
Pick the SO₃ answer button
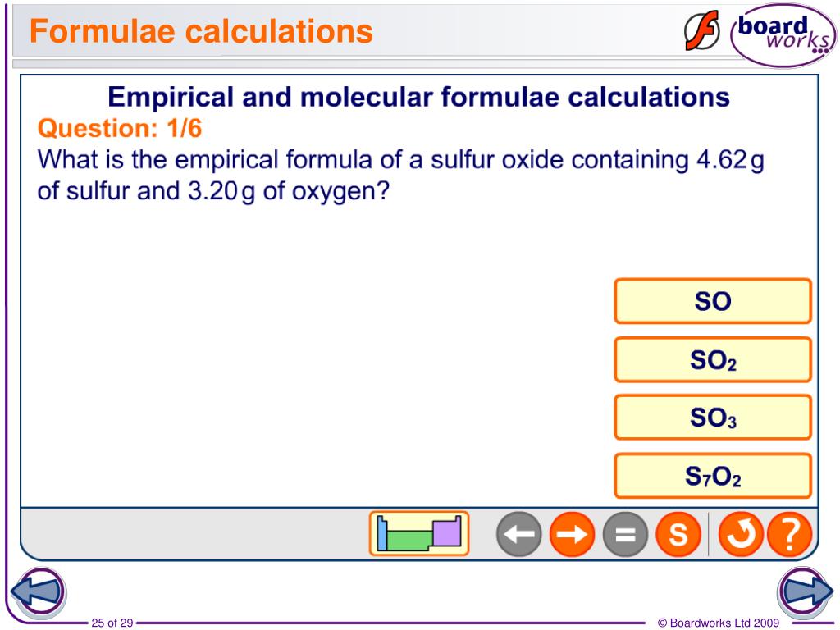click(x=713, y=418)
